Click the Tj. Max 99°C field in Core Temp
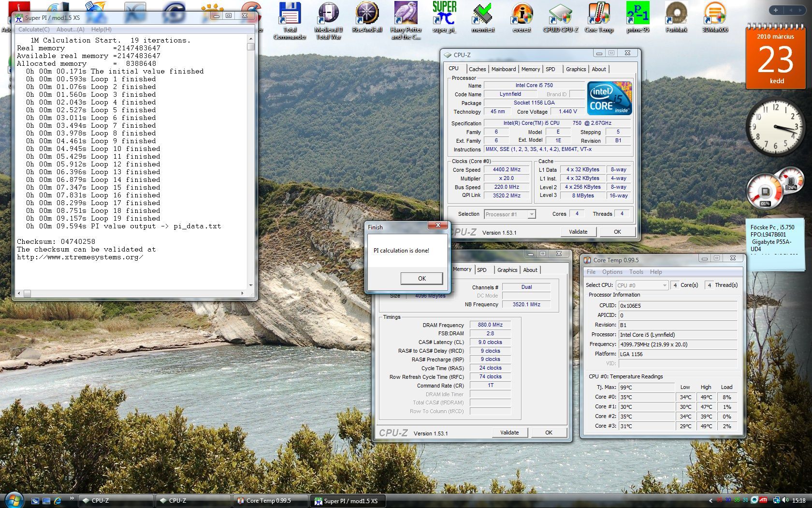The image size is (812, 508). 646,388
